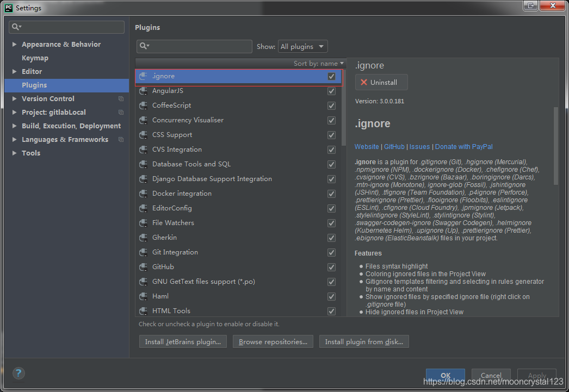
Task: Open the Editor settings category
Action: (x=32, y=71)
